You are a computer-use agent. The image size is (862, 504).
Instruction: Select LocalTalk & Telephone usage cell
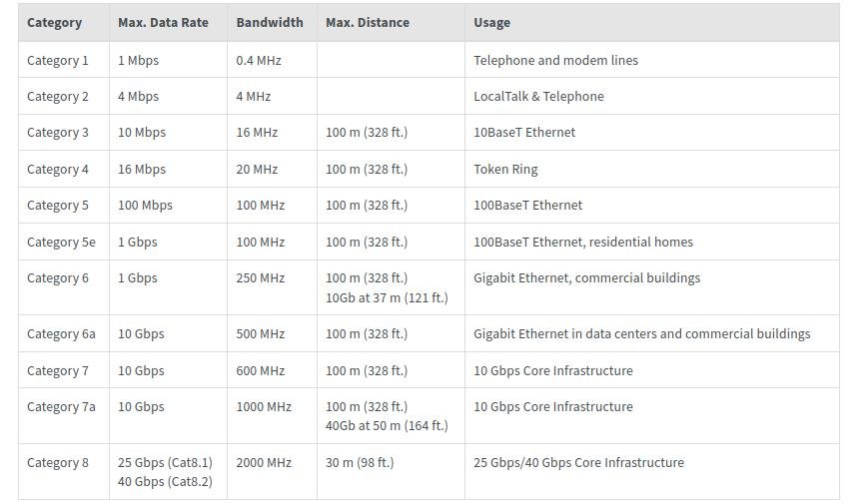pyautogui.click(x=538, y=96)
